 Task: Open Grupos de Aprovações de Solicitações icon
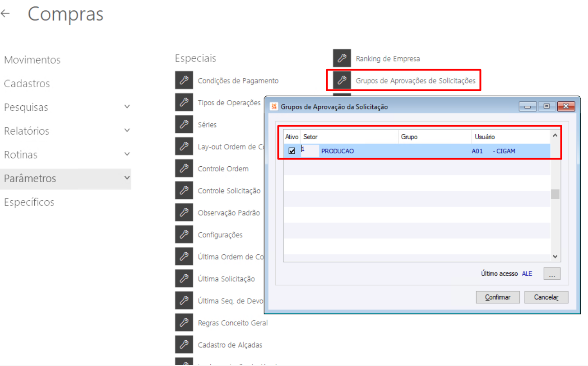[342, 80]
